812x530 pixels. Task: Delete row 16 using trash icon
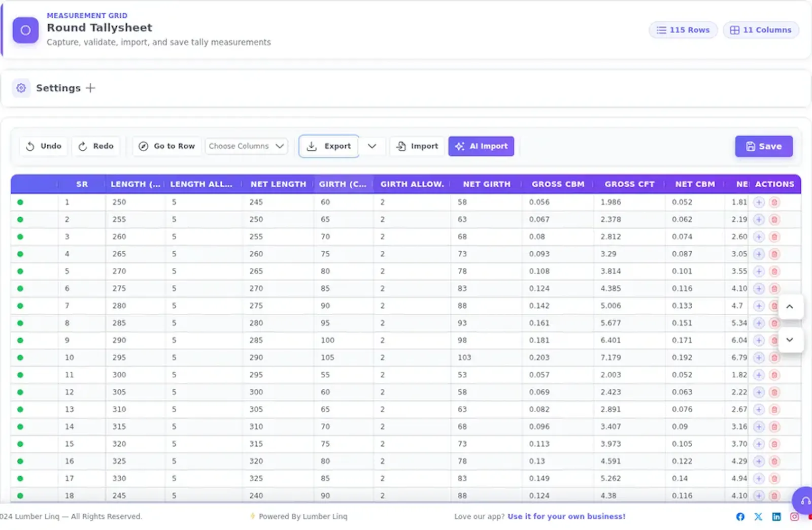coord(774,461)
